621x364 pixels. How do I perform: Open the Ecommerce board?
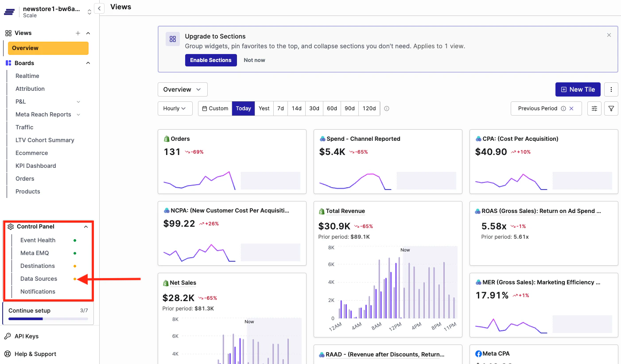tap(31, 153)
